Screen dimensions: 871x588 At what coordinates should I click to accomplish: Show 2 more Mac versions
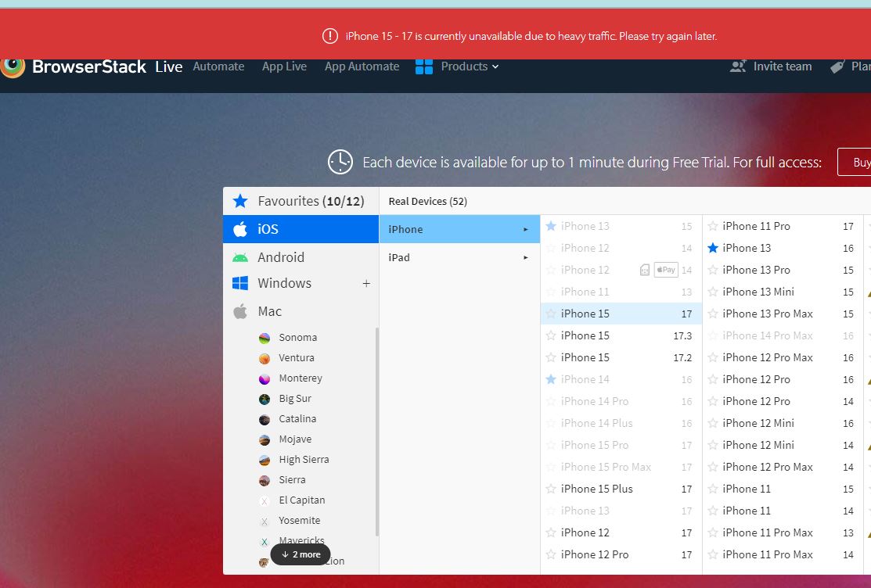click(x=301, y=554)
